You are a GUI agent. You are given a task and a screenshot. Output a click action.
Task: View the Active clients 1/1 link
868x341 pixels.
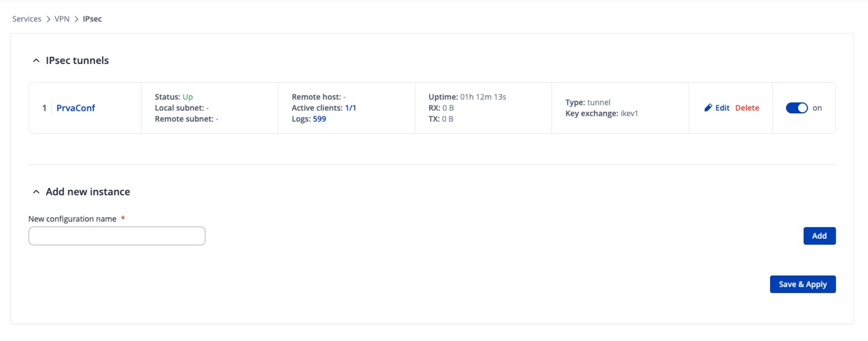pos(350,108)
